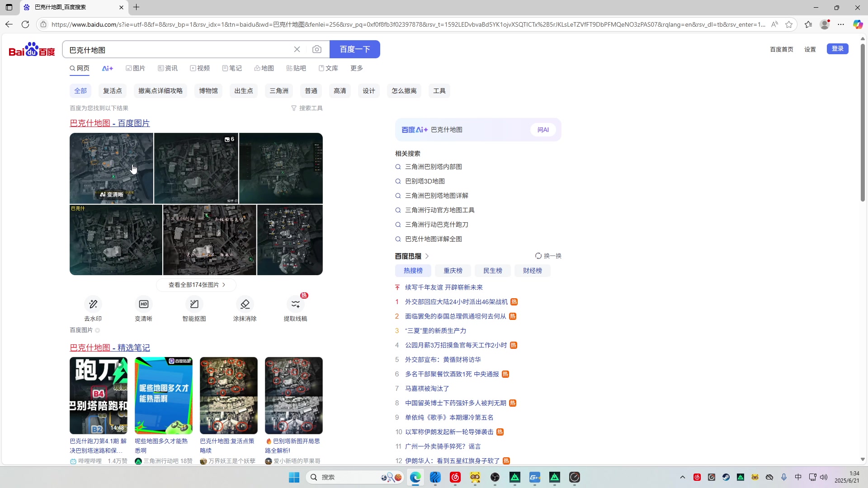Open the 去水印 watermark removal tool
The image size is (868, 488).
[x=93, y=310]
